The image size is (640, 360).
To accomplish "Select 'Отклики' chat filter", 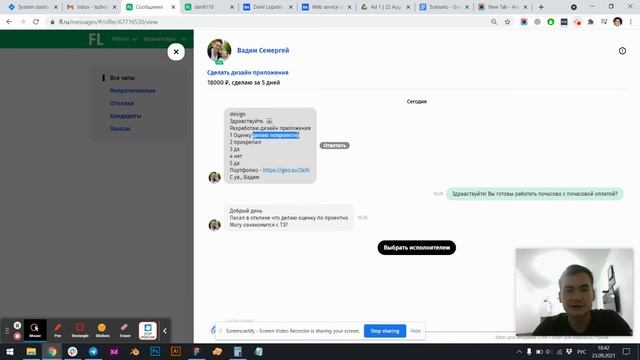I will (x=122, y=103).
